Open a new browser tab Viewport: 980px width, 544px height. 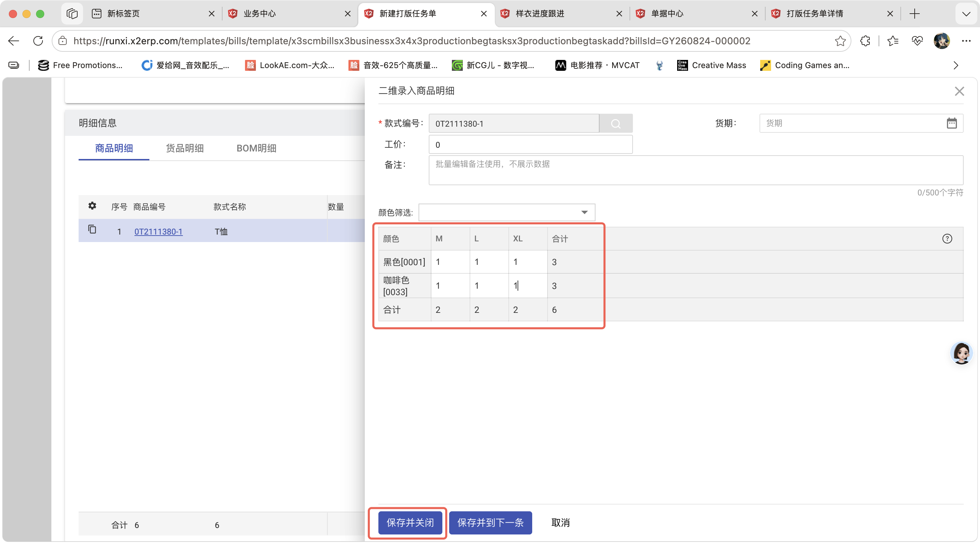click(x=915, y=14)
